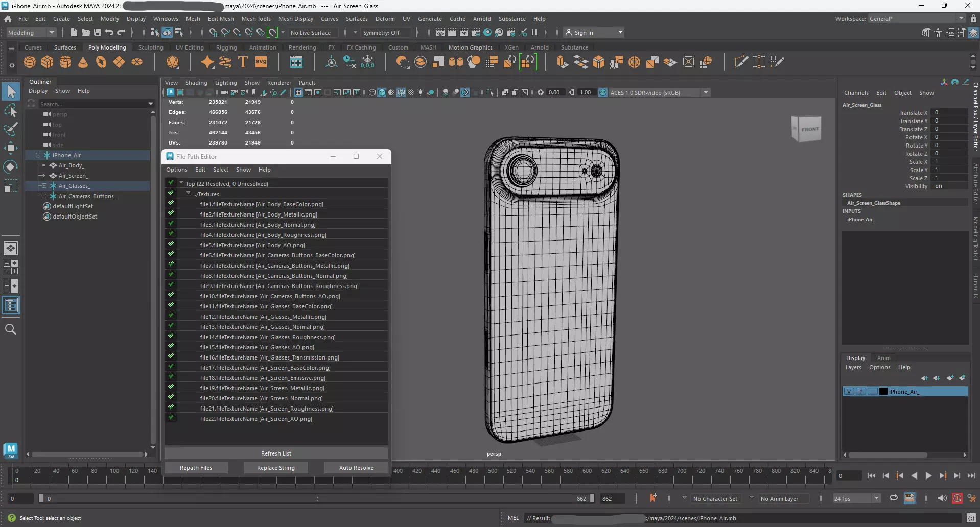Click the black color swatch of iPhone_Air_ layer

pyautogui.click(x=883, y=392)
